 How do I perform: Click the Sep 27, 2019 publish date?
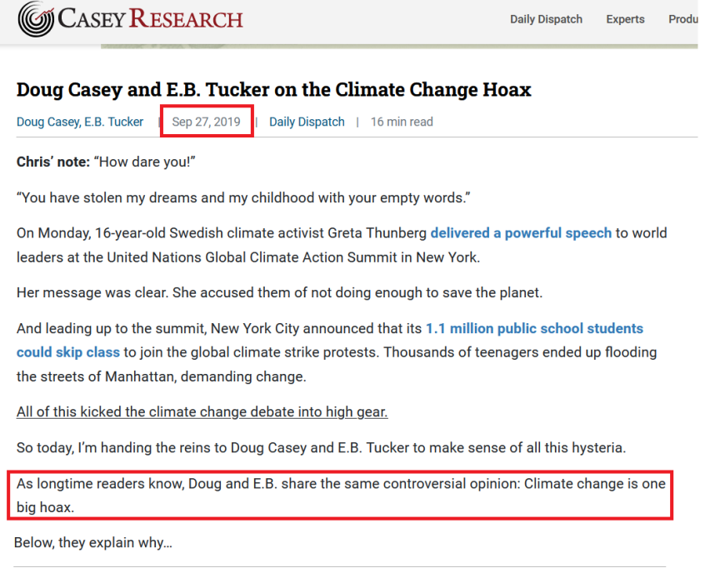206,122
